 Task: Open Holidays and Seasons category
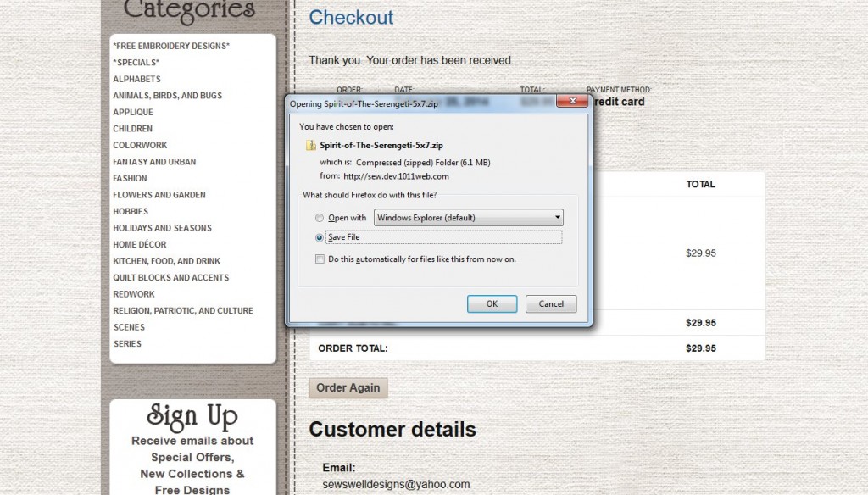tap(162, 228)
